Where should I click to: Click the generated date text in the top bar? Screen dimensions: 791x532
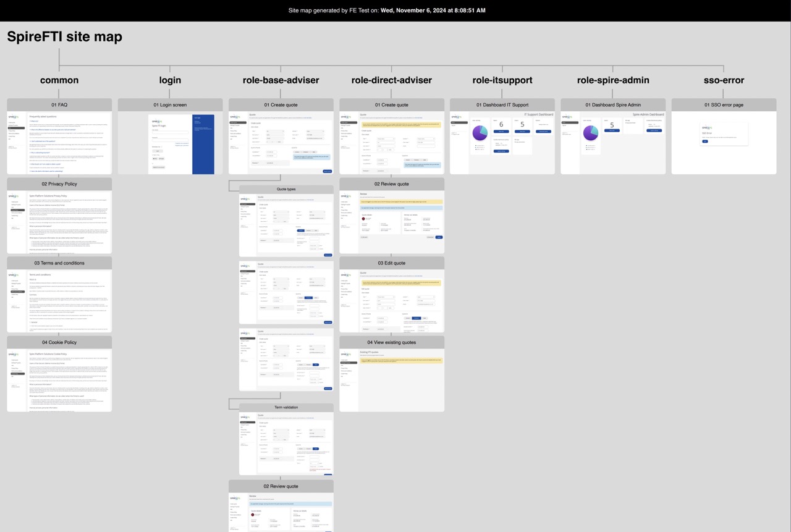tap(433, 11)
